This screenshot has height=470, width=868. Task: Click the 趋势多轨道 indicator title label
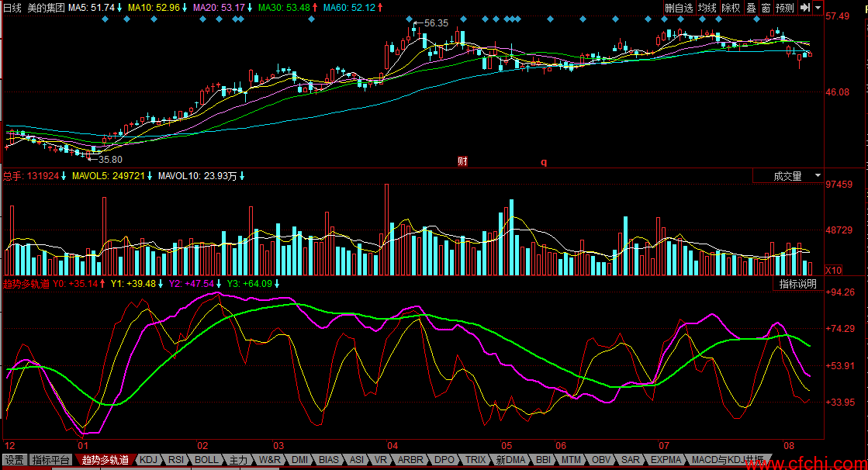pyautogui.click(x=26, y=284)
